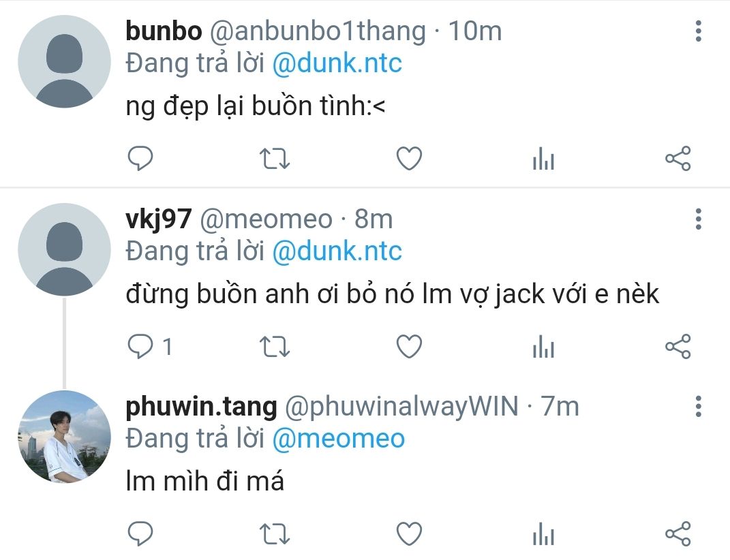Like vkj97's tweet
Image resolution: width=730 pixels, height=560 pixels.
(409, 346)
